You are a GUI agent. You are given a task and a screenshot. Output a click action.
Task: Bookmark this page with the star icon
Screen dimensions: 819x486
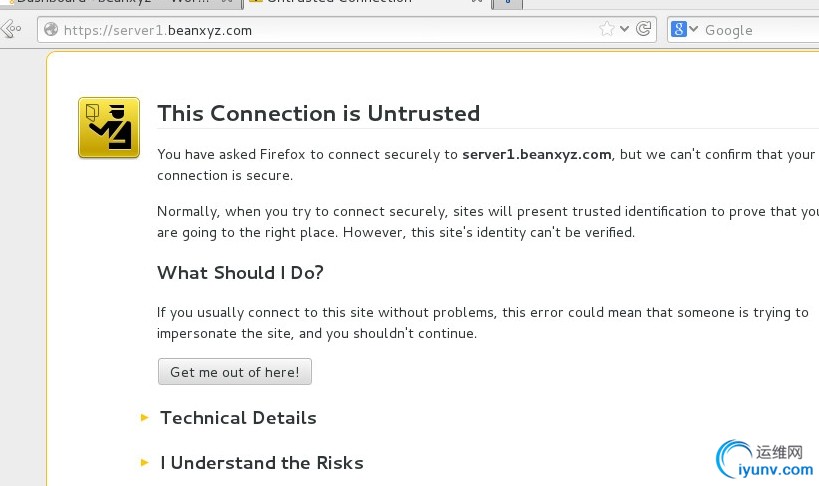[606, 29]
